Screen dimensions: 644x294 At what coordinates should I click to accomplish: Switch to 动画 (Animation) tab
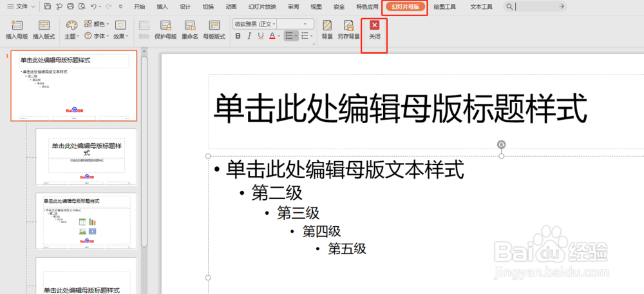(x=231, y=6)
